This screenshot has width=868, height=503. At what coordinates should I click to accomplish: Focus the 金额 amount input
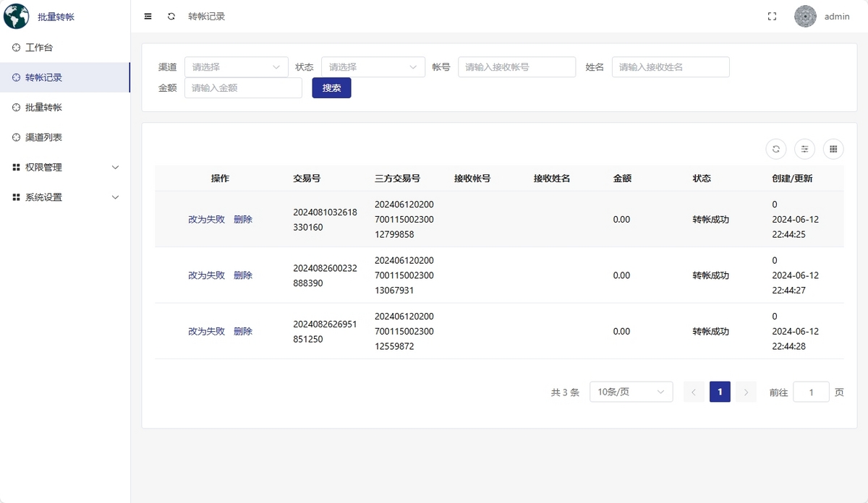[x=243, y=88]
